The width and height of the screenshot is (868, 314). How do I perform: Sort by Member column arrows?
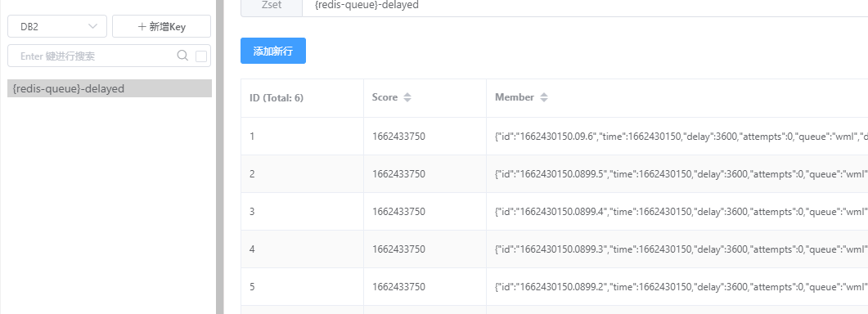tap(543, 97)
